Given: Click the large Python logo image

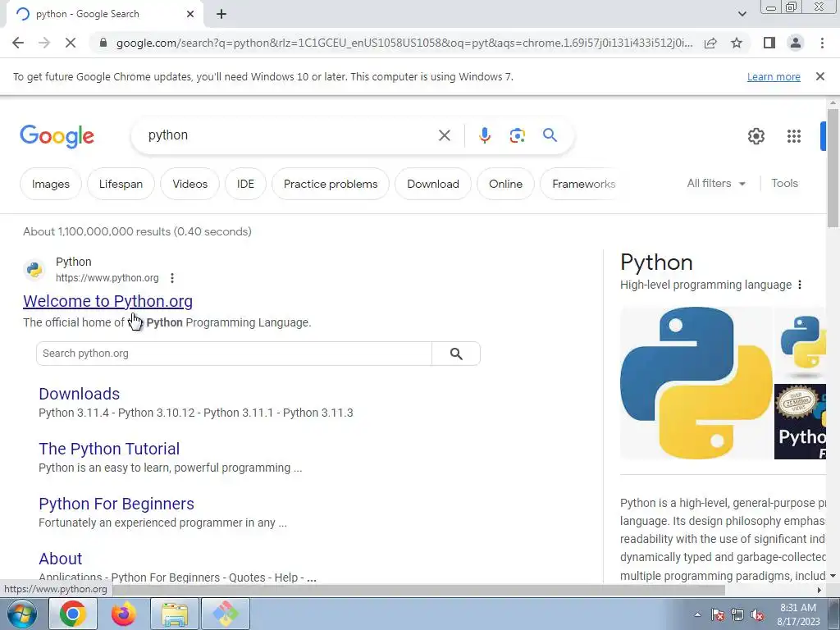Looking at the screenshot, I should pyautogui.click(x=696, y=383).
